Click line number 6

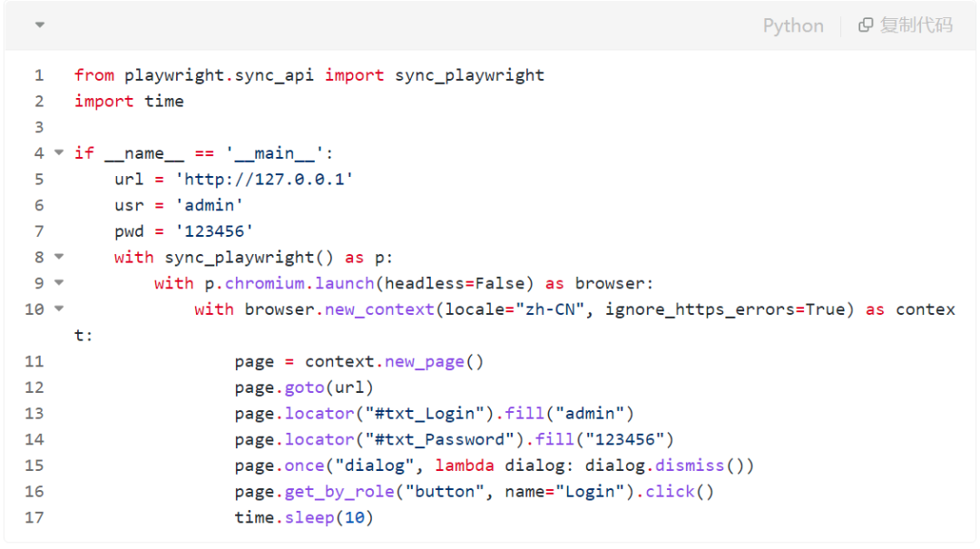click(x=39, y=206)
